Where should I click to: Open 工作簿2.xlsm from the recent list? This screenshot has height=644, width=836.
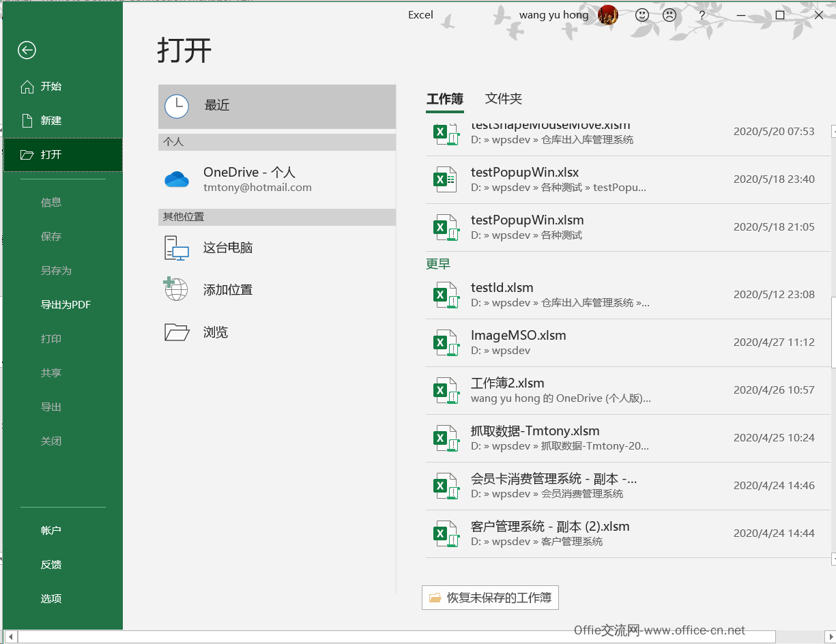coord(628,390)
